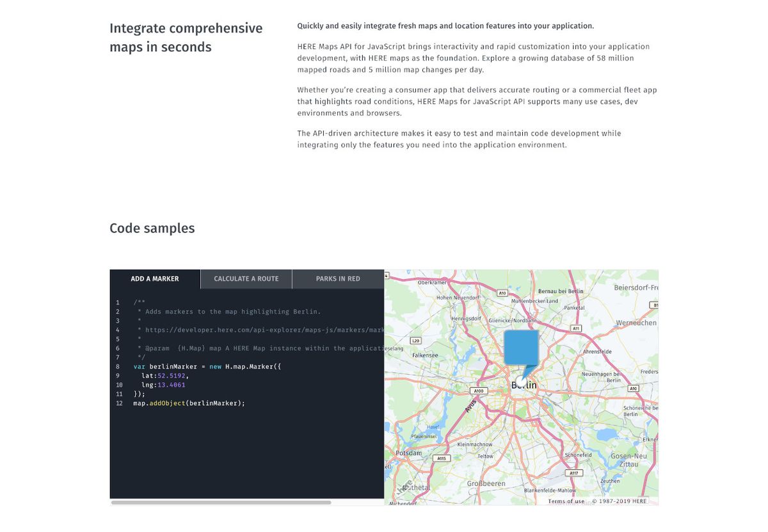768x532 pixels.
Task: Click the A11 motorway shield icon
Action: click(x=575, y=328)
